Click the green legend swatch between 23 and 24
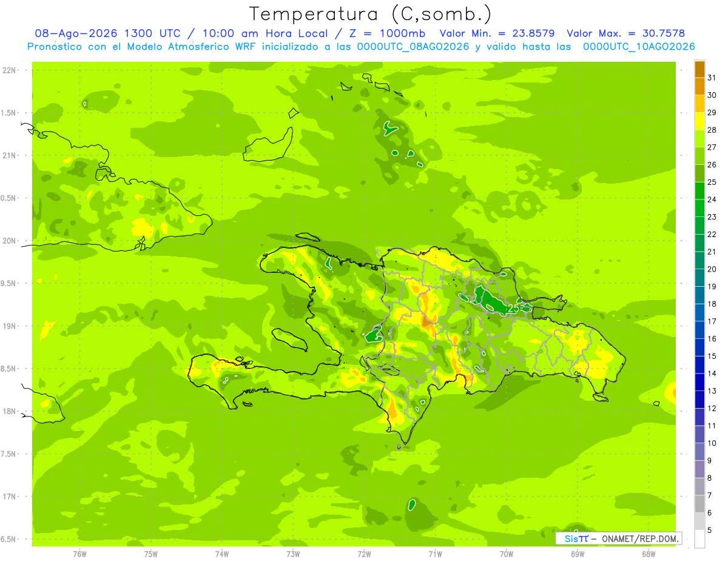 [x=699, y=208]
